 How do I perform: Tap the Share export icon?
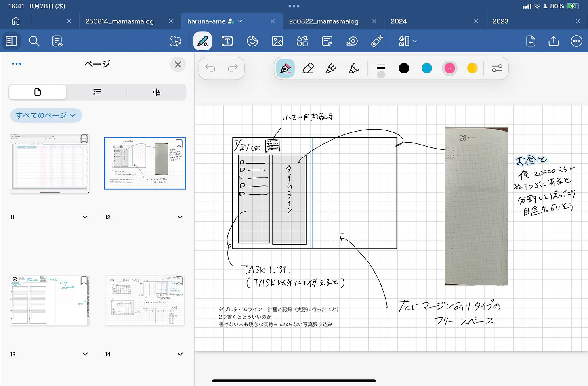tap(554, 41)
